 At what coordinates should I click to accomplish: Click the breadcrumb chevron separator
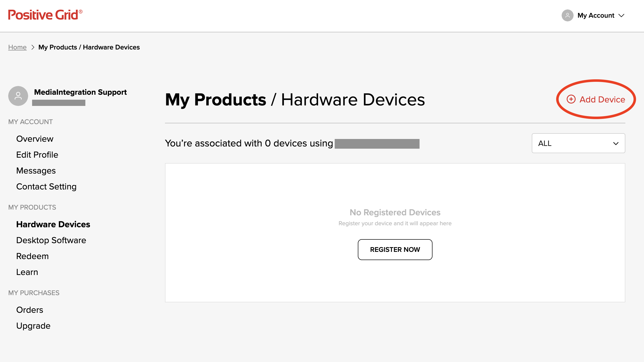click(x=33, y=47)
